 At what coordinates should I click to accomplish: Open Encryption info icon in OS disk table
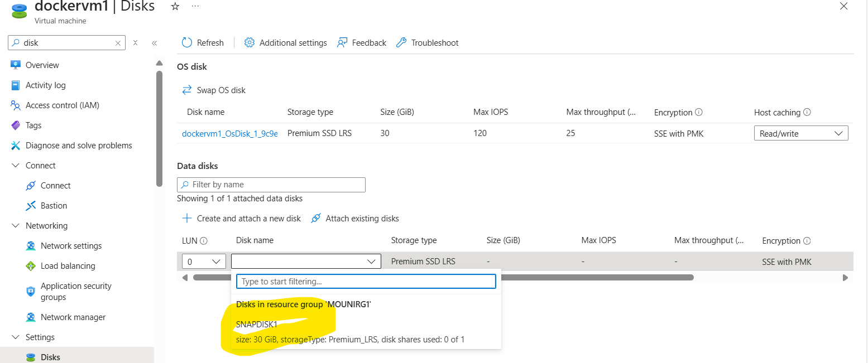(698, 112)
